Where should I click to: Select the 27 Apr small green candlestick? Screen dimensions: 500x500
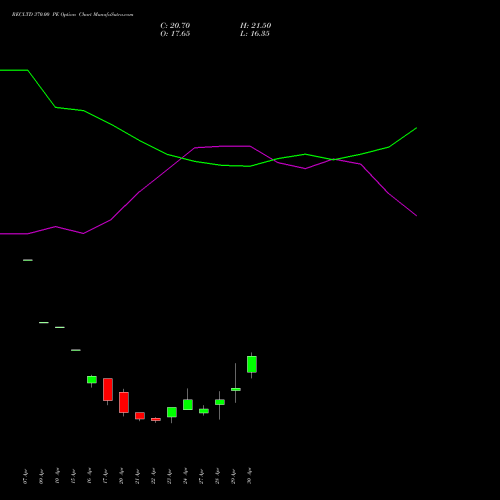click(x=204, y=411)
